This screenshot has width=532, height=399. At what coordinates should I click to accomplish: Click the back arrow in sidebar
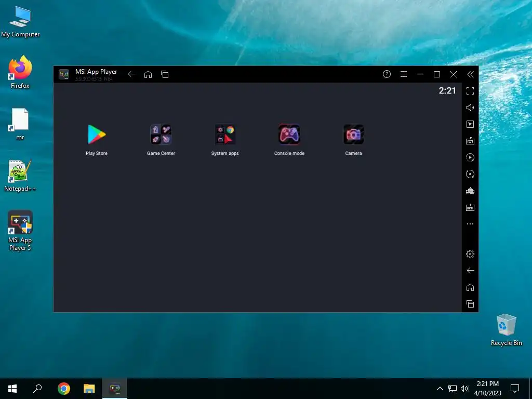tap(470, 270)
